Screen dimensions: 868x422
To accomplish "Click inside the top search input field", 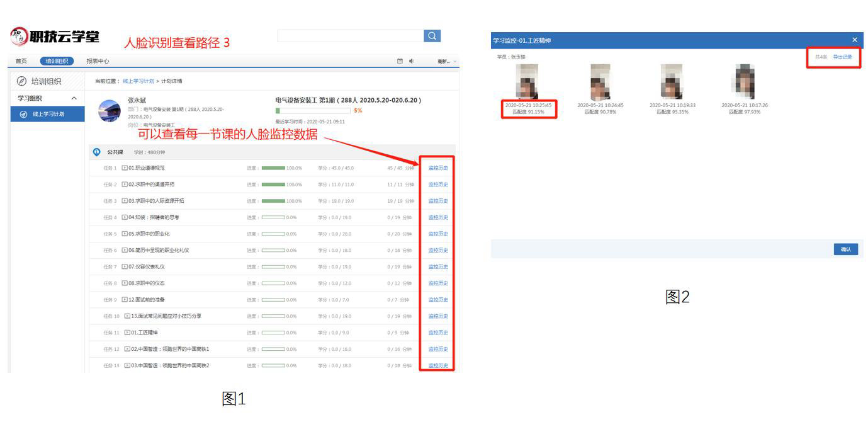I will [349, 37].
